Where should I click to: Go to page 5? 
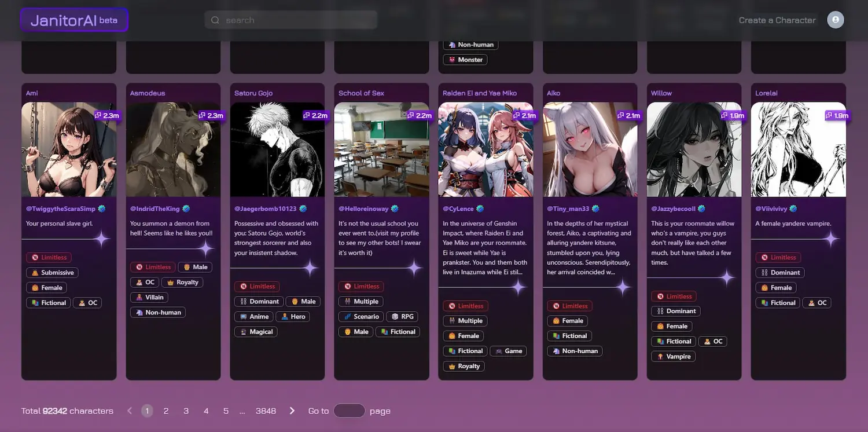coord(226,411)
